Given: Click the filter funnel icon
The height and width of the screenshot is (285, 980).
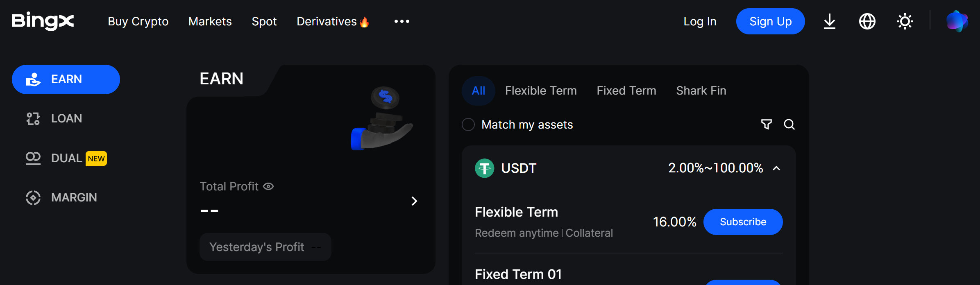Looking at the screenshot, I should pos(766,124).
